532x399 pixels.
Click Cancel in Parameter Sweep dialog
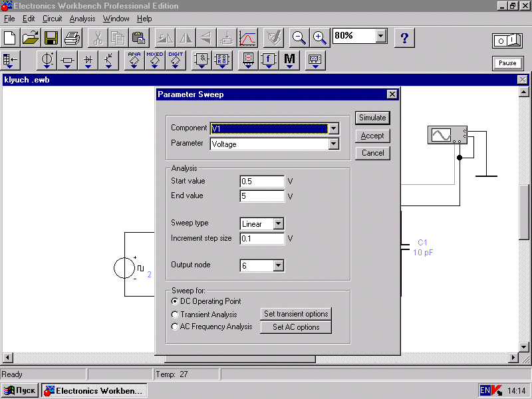(x=372, y=153)
